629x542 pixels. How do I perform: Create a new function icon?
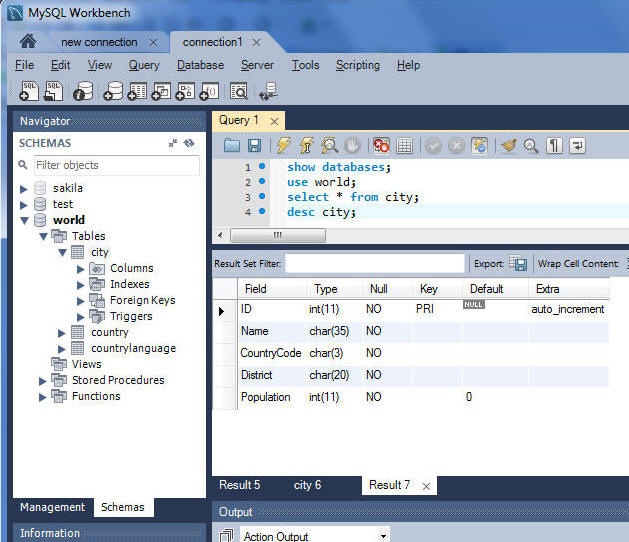(x=209, y=91)
